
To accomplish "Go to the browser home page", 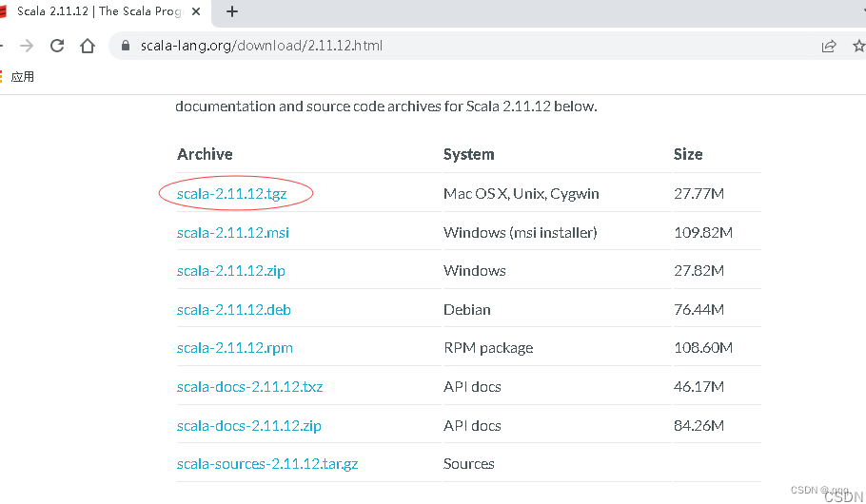I will click(88, 46).
